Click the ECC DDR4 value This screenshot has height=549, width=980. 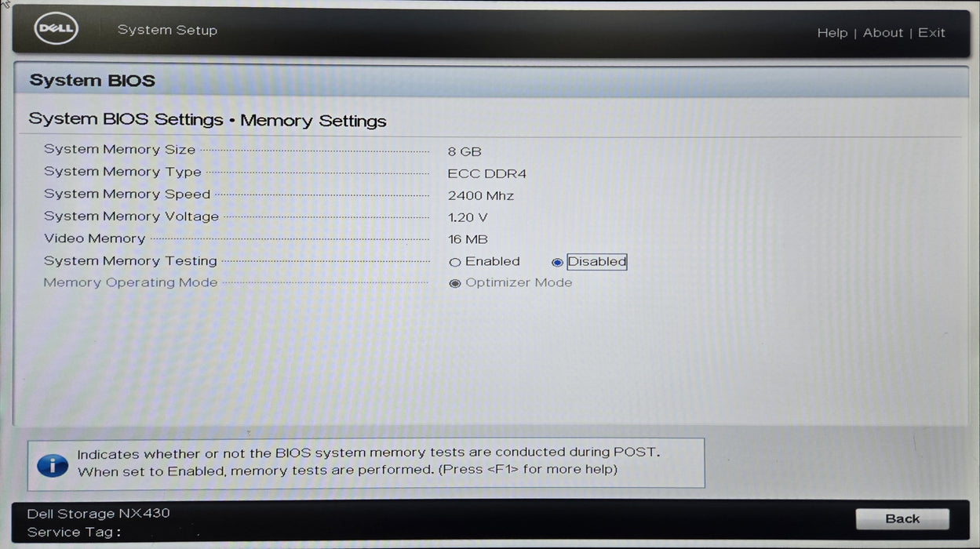point(486,173)
